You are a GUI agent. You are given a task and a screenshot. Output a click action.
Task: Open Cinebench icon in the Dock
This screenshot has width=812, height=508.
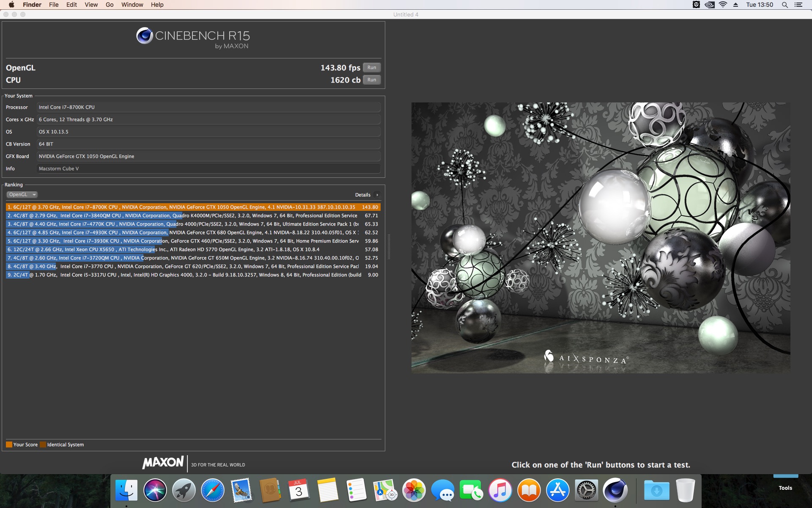click(614, 490)
